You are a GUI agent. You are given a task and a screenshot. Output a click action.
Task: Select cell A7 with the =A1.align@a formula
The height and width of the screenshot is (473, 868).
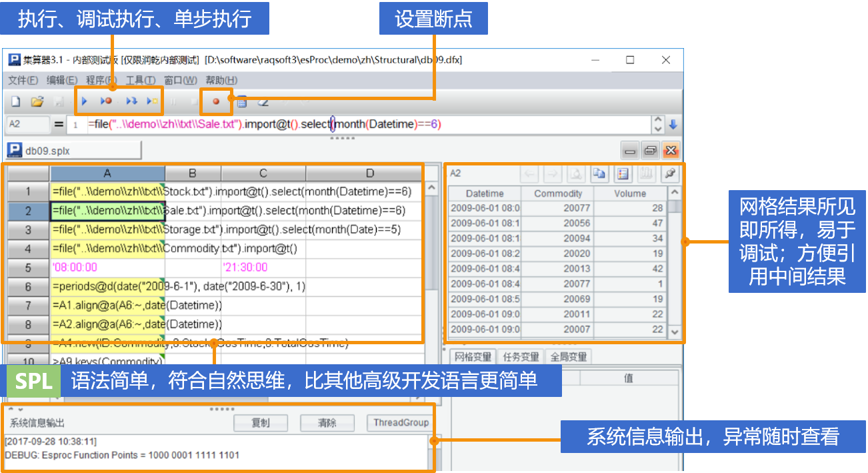coord(107,306)
